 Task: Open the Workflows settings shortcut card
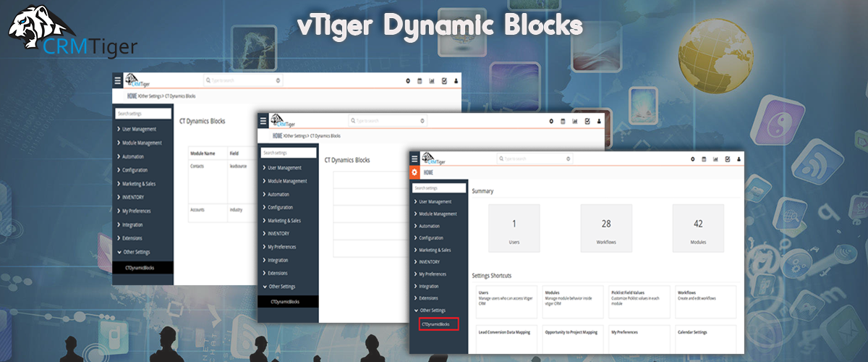click(x=705, y=302)
